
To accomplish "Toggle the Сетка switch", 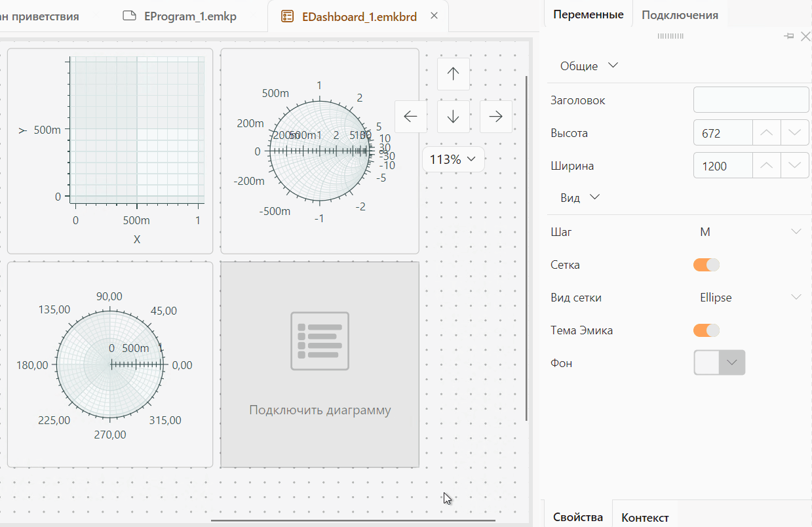I will (x=706, y=265).
